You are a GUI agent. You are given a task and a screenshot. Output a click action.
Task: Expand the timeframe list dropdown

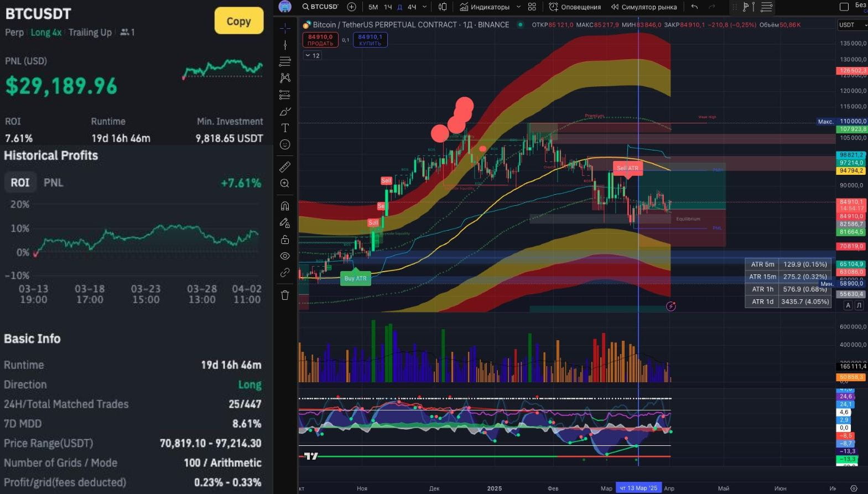424,7
